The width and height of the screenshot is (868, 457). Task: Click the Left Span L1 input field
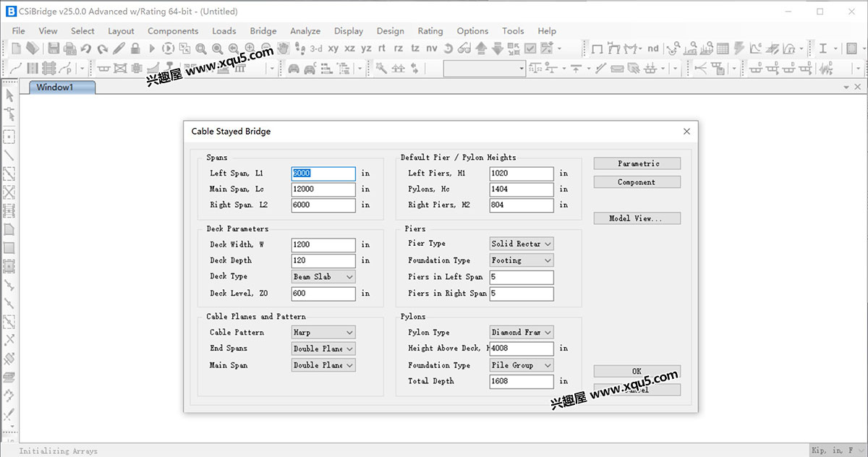point(323,174)
